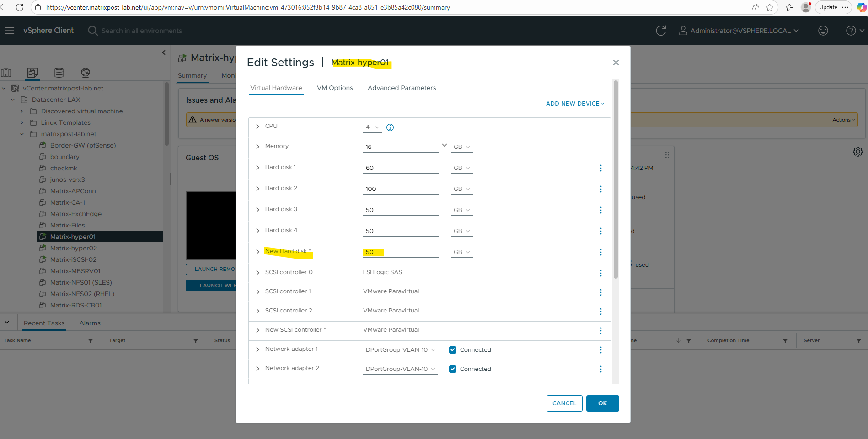Viewport: 868px width, 439px height.
Task: Click the Memory size input field
Action: pos(401,147)
